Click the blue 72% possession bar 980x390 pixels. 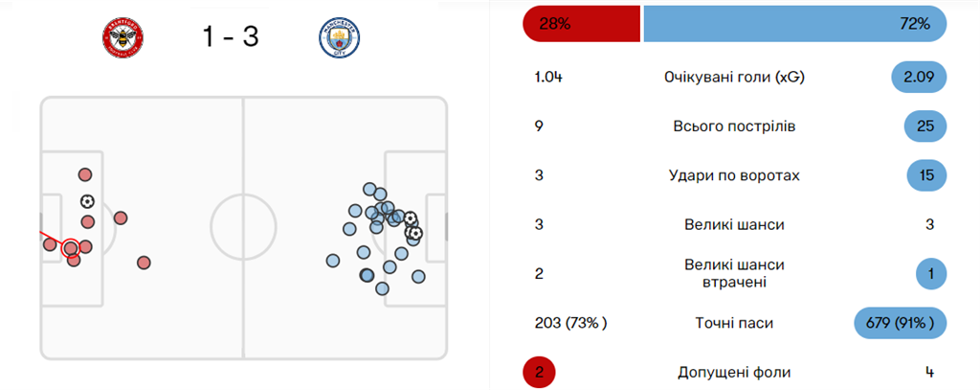tap(794, 24)
